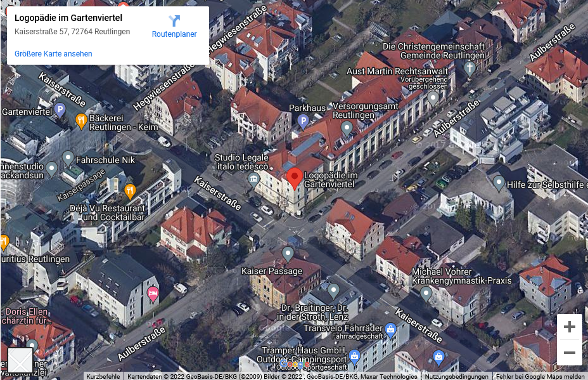Click the Fahrschule Nik location pin
588x380 pixels.
coord(68,159)
